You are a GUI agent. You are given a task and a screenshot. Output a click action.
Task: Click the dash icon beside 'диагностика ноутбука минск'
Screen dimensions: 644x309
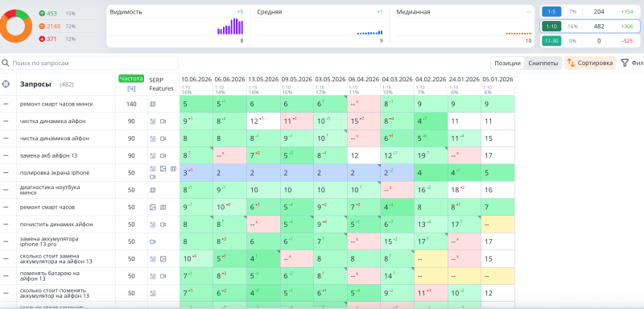6,190
